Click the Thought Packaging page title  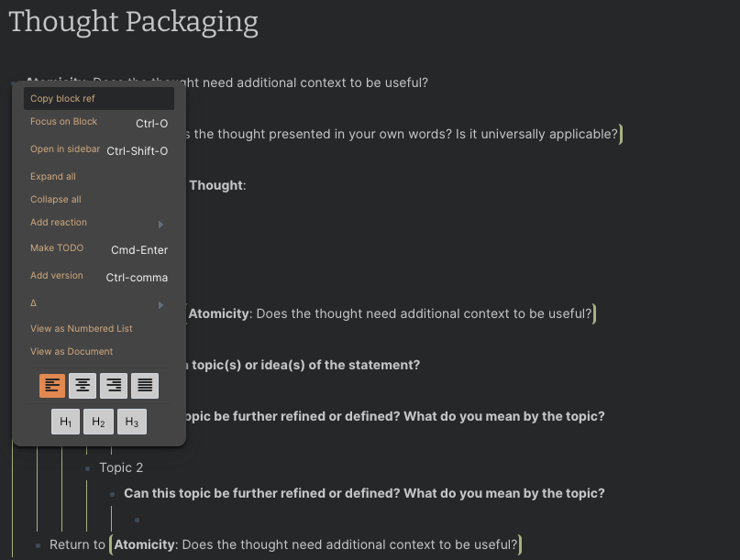pos(134,21)
